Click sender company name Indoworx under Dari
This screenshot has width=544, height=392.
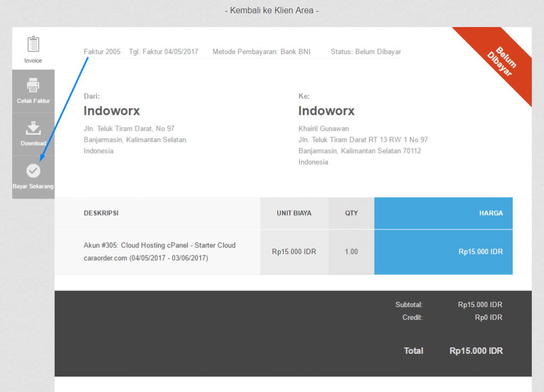[112, 111]
